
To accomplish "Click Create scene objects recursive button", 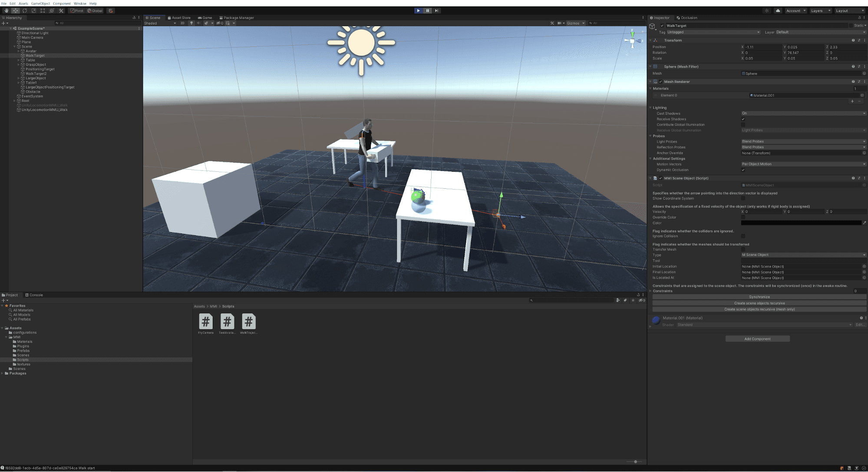I will click(x=759, y=303).
